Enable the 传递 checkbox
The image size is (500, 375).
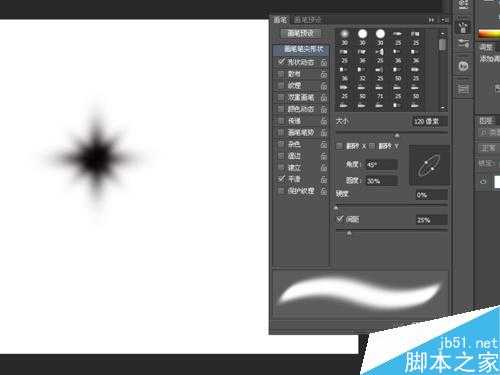tap(281, 121)
